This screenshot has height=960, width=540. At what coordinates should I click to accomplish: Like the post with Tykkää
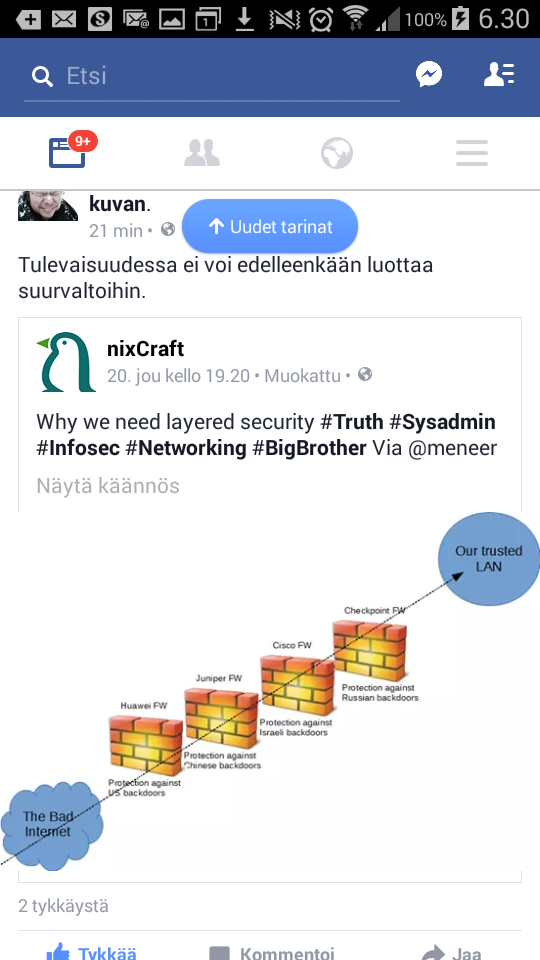coord(91,953)
